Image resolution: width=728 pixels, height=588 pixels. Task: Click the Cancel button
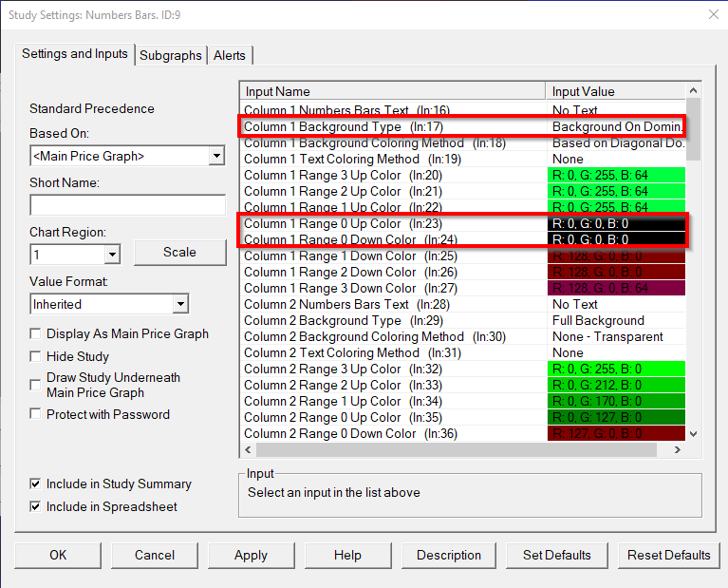tap(155, 555)
